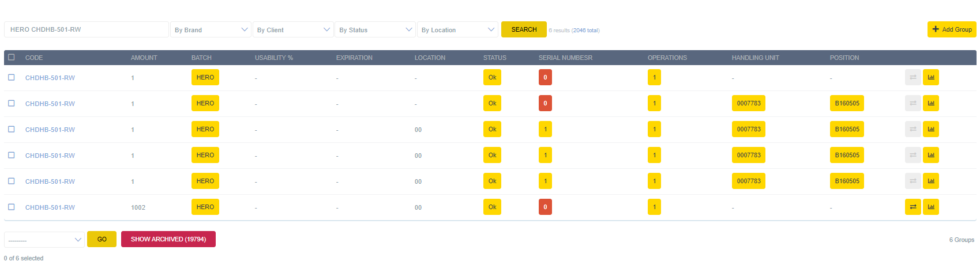Click the red serial number badge in the first row
This screenshot has height=280, width=980.
(545, 77)
